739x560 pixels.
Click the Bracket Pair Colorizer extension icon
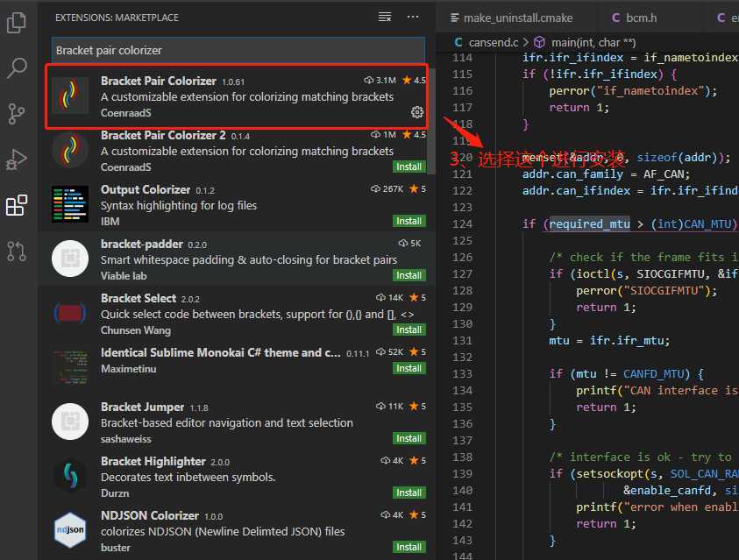click(70, 96)
